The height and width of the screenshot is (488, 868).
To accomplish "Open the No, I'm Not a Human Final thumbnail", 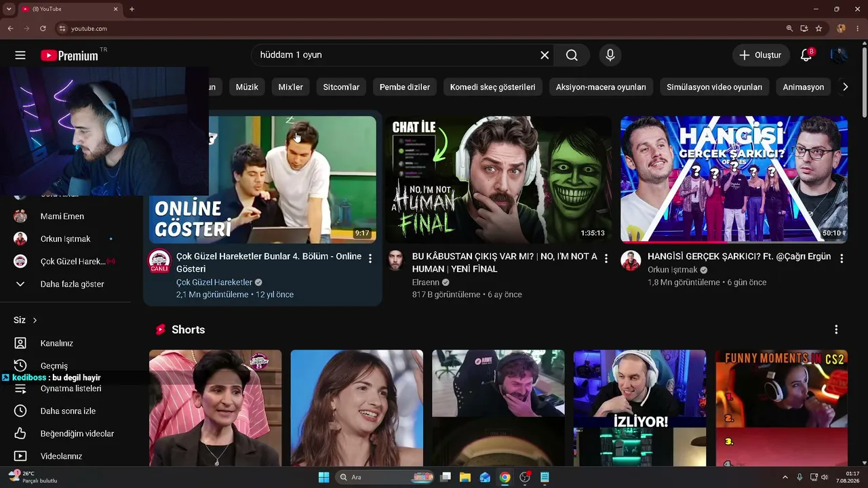I will [498, 180].
